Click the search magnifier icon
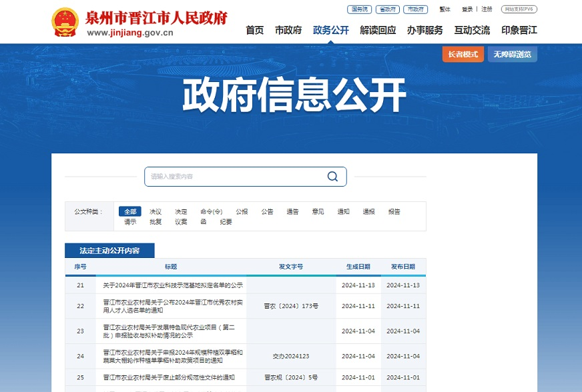 pyautogui.click(x=332, y=177)
